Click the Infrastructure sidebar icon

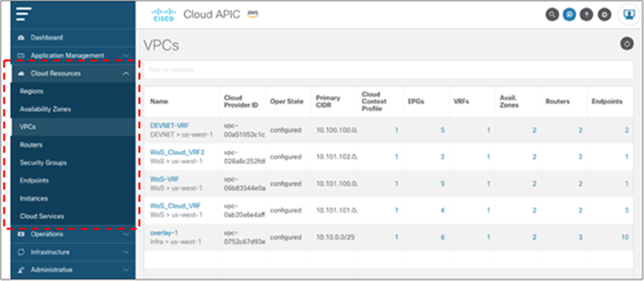pyautogui.click(x=22, y=253)
